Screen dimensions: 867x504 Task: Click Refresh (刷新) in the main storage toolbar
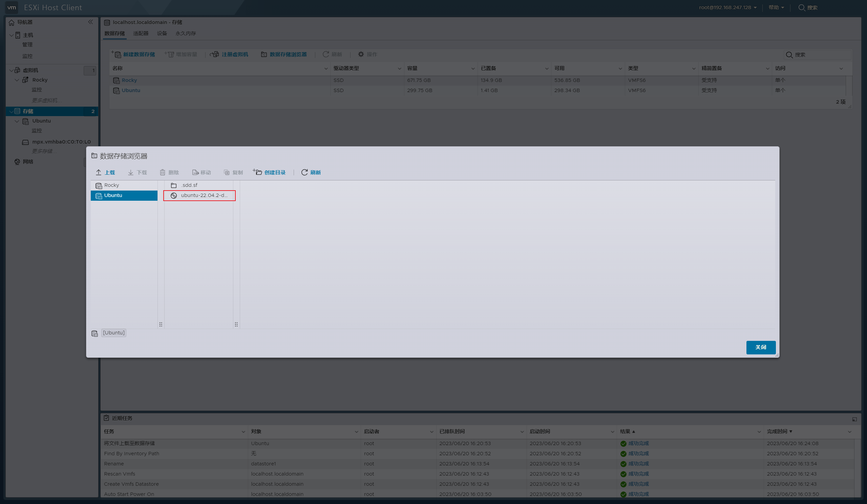tap(332, 54)
